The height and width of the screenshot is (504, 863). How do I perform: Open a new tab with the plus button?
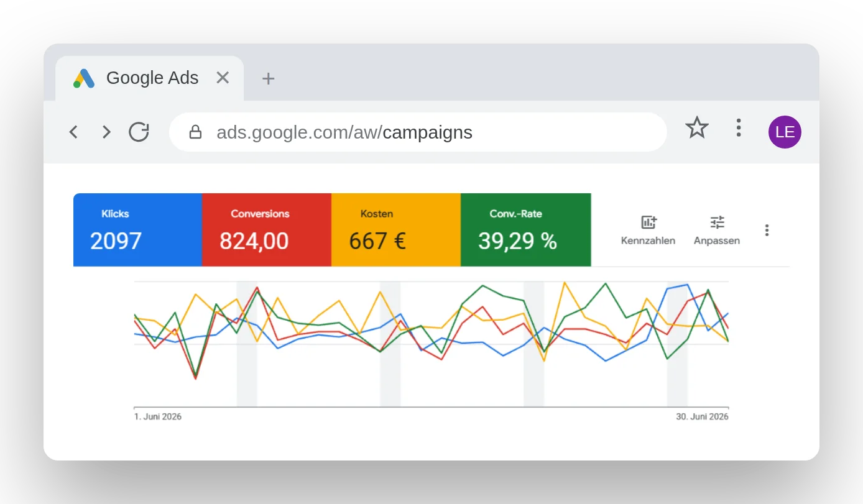[268, 78]
